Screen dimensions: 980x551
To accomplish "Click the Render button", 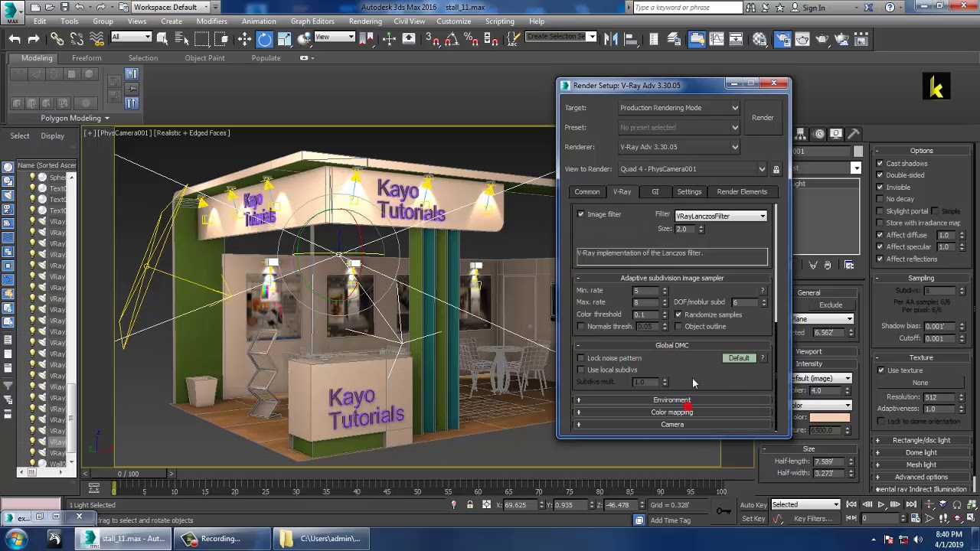I will (x=763, y=118).
